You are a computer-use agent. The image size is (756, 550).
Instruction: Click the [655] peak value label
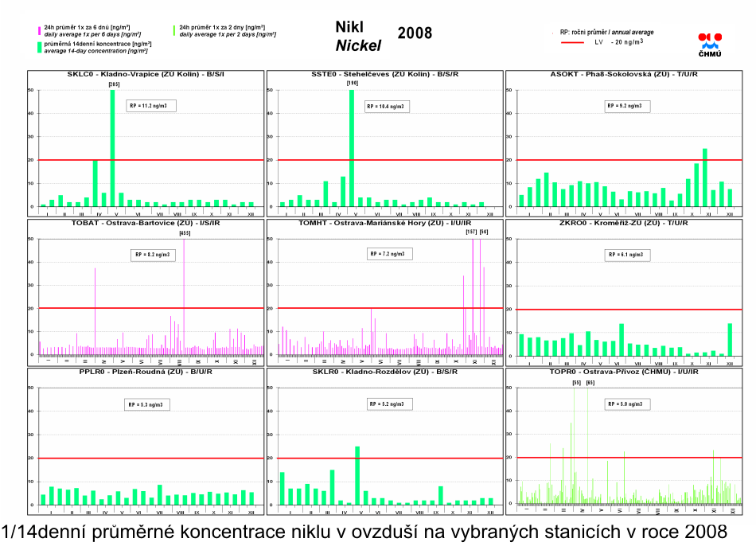click(185, 232)
